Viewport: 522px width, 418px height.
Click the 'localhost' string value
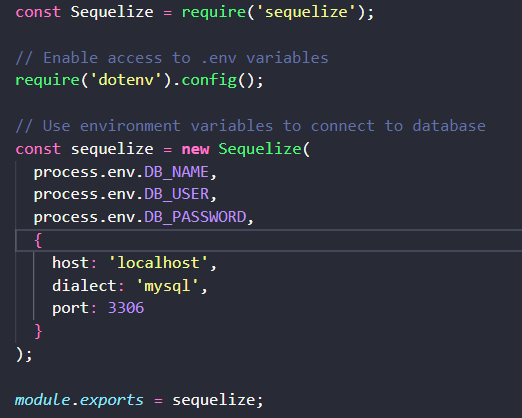click(x=158, y=263)
